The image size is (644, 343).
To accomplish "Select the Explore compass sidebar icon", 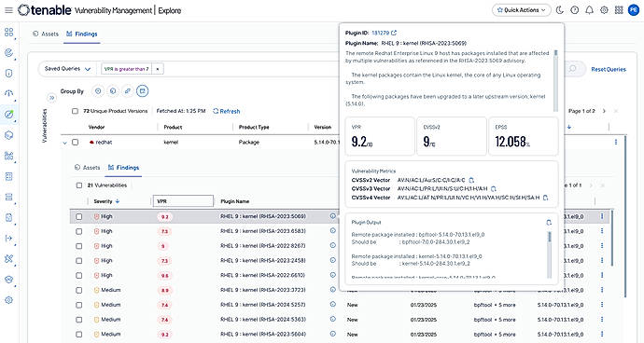I will tap(8, 115).
